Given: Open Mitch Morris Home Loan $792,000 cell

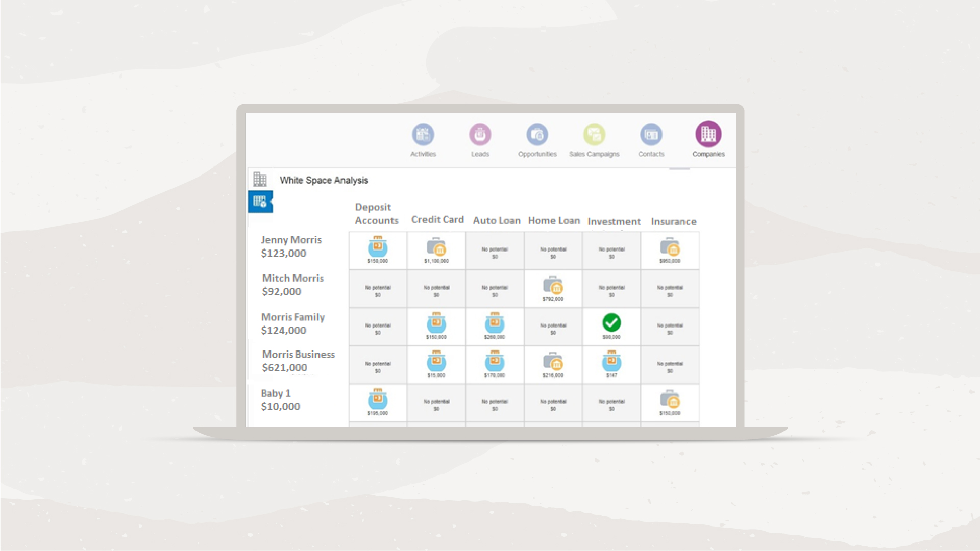Looking at the screenshot, I should 553,286.
